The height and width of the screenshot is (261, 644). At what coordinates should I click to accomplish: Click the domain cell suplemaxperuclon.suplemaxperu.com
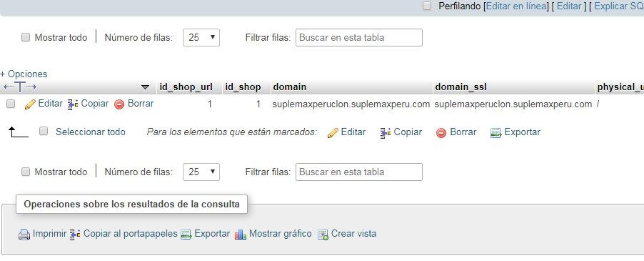(x=351, y=104)
